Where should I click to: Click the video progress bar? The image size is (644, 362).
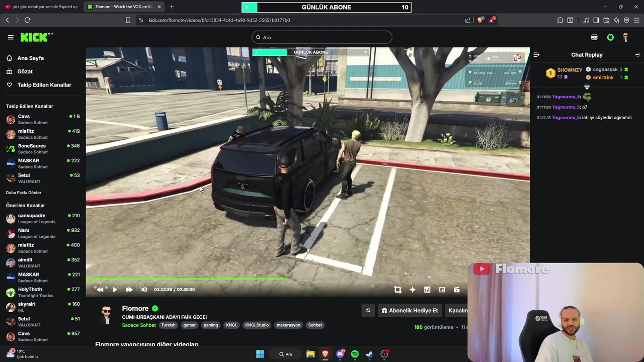(308, 279)
